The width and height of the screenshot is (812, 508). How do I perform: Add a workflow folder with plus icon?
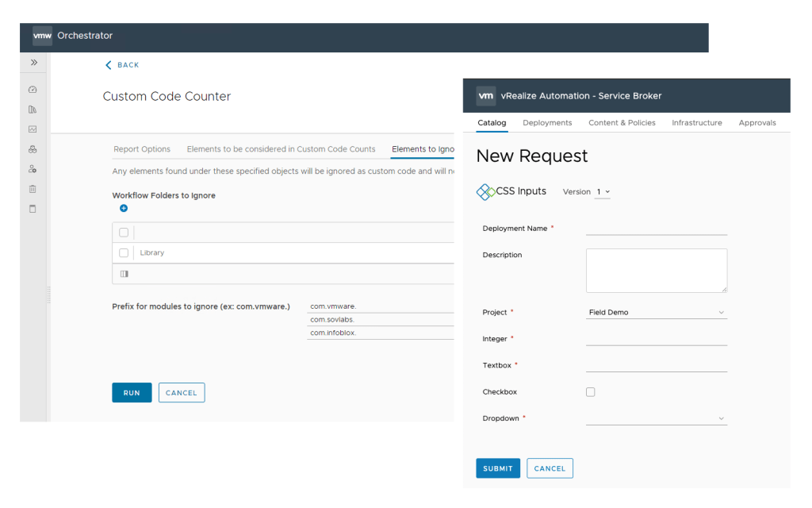[x=124, y=209]
